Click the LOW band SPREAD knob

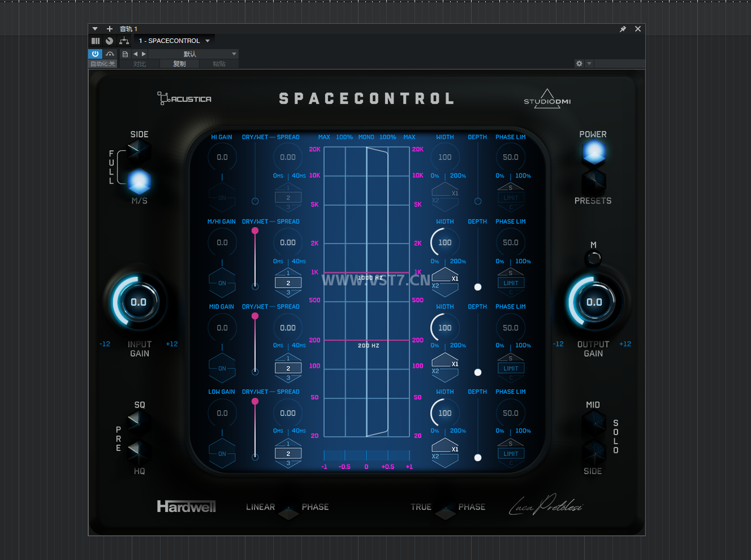point(288,413)
